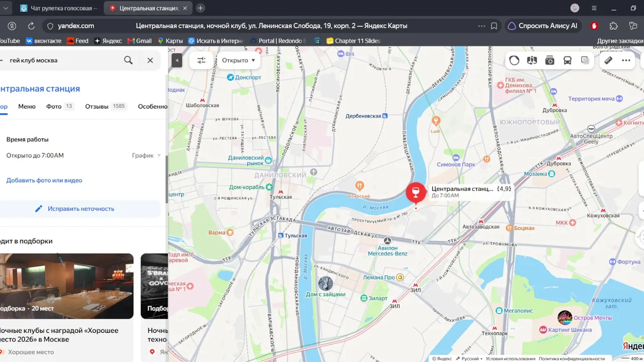Viewport: 644px width, 362px height.
Task: Collapse the side panel with the arrow
Action: [x=177, y=60]
